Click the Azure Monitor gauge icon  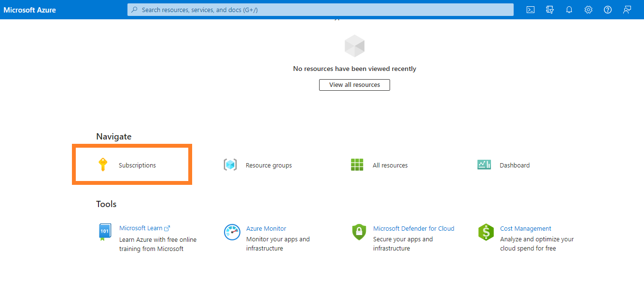tap(232, 232)
